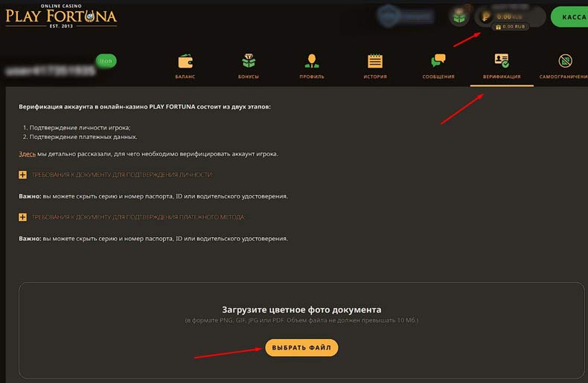Click the Play Fortuna logo

61,16
